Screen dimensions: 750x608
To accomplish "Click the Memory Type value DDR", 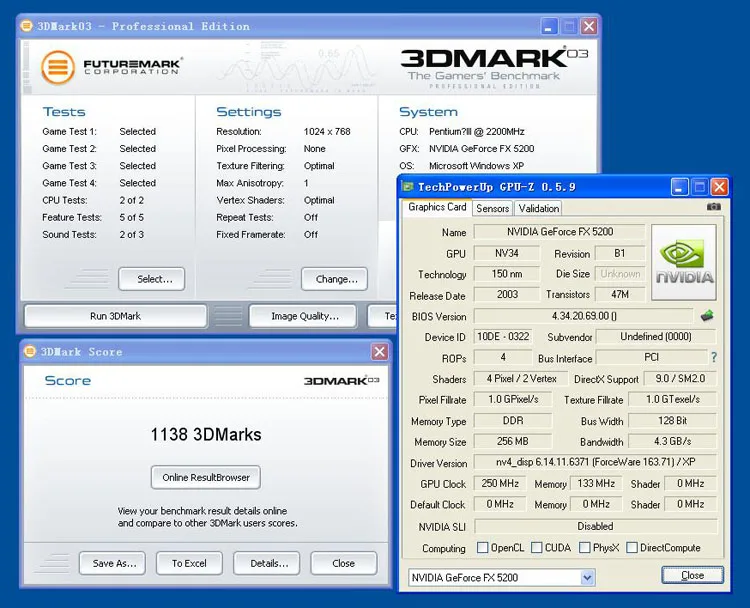I will click(x=512, y=420).
